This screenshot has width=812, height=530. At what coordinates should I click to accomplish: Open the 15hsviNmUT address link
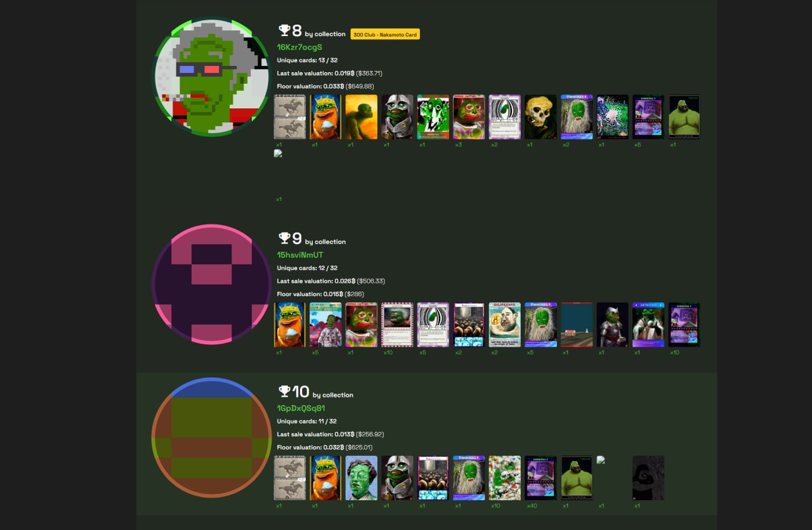[300, 255]
